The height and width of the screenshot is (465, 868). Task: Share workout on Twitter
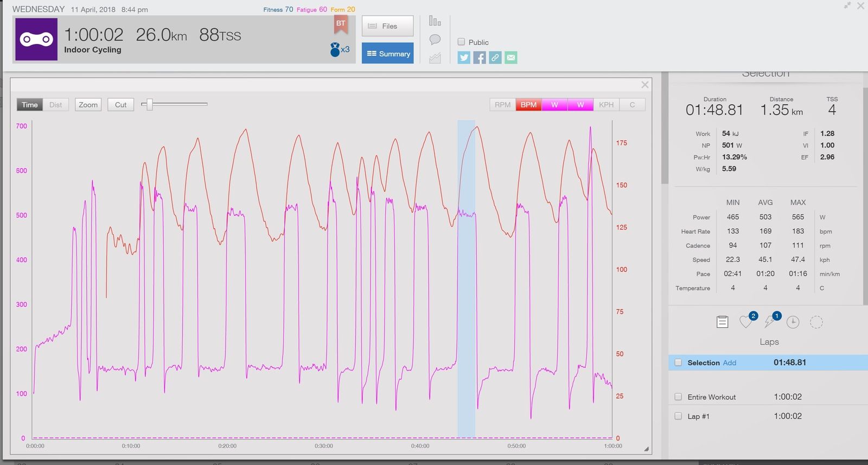[x=464, y=58]
